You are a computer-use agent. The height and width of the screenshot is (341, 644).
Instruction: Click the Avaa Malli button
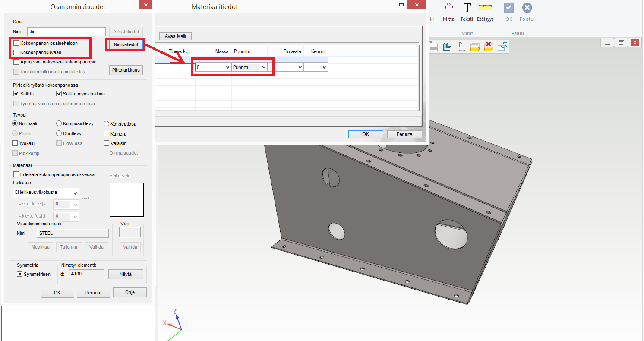(175, 36)
